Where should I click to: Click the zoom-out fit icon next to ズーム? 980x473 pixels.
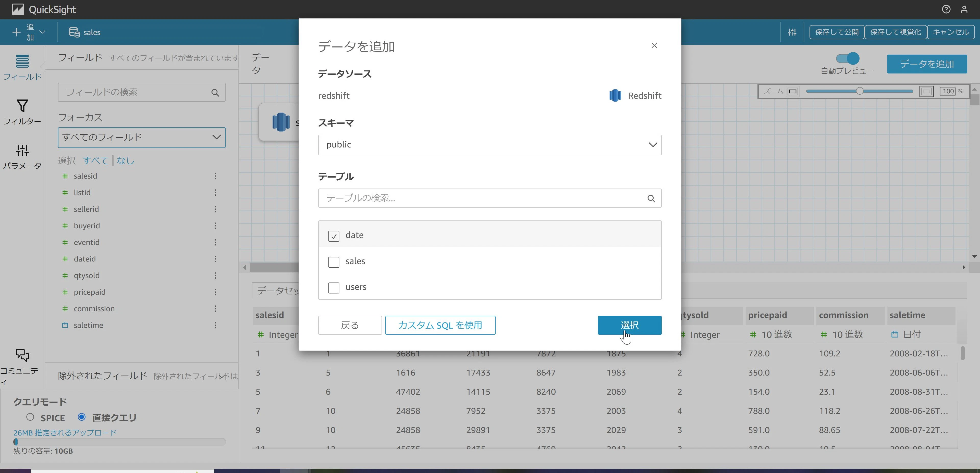point(793,91)
